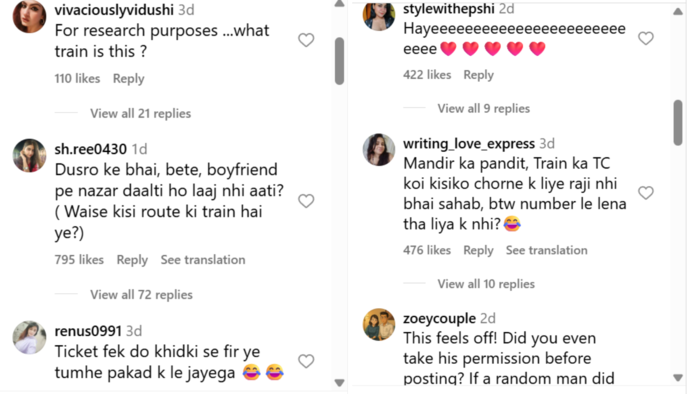Image resolution: width=700 pixels, height=394 pixels.
Task: Open sh.ree0430's profile avatar
Action: pyautogui.click(x=29, y=155)
